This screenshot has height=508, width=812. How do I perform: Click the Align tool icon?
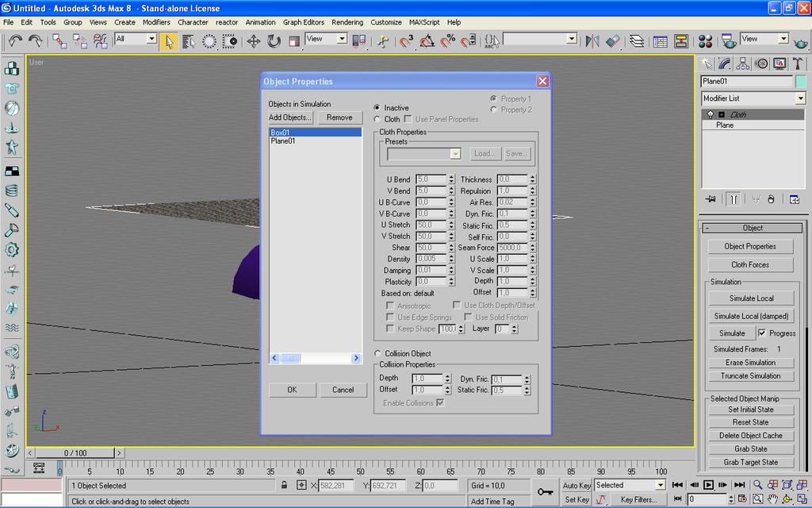pyautogui.click(x=613, y=41)
